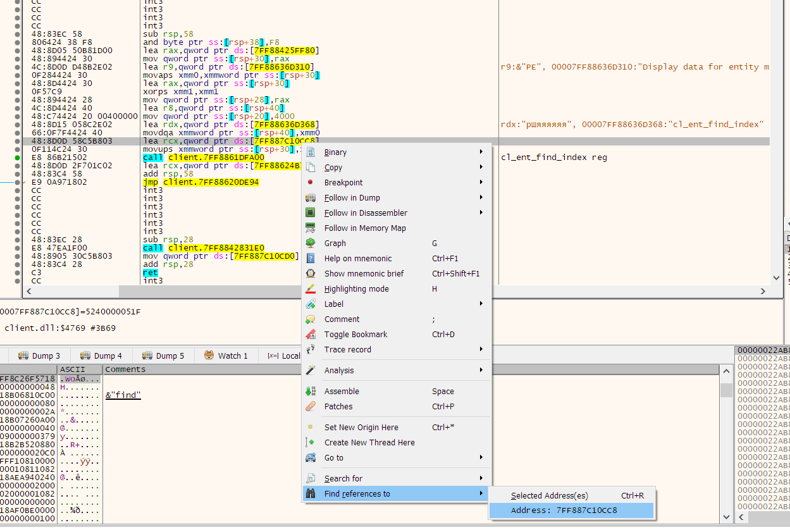The width and height of the screenshot is (790, 532).
Task: Click the Help on mnemonic question icon
Action: click(x=311, y=258)
